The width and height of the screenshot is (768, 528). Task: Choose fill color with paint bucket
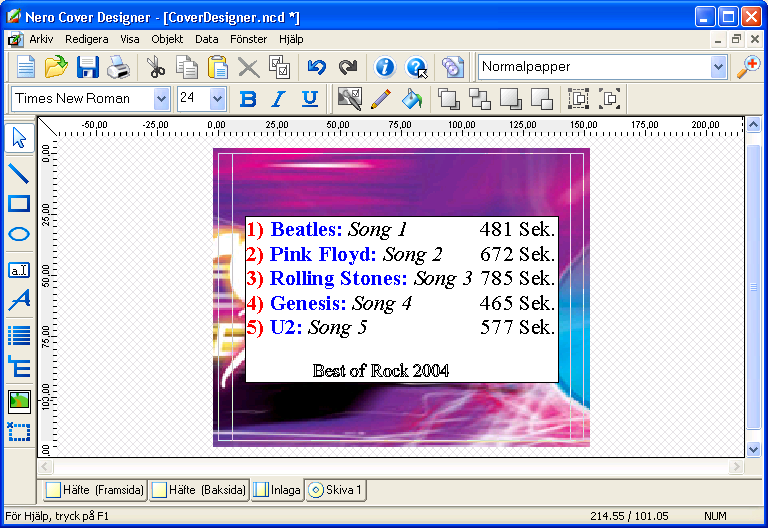point(411,99)
